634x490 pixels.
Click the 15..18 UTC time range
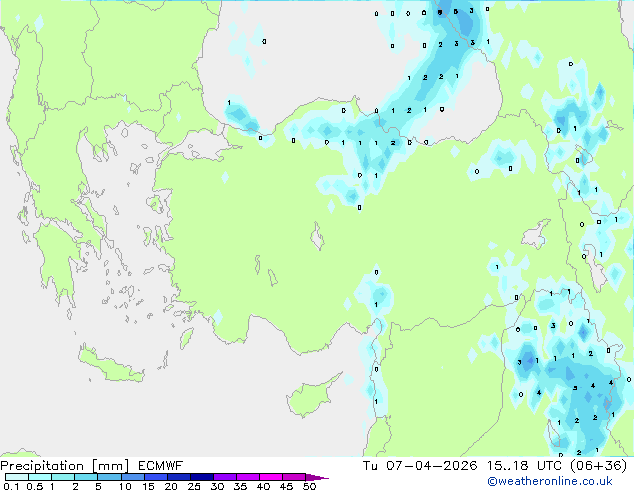pyautogui.click(x=524, y=465)
